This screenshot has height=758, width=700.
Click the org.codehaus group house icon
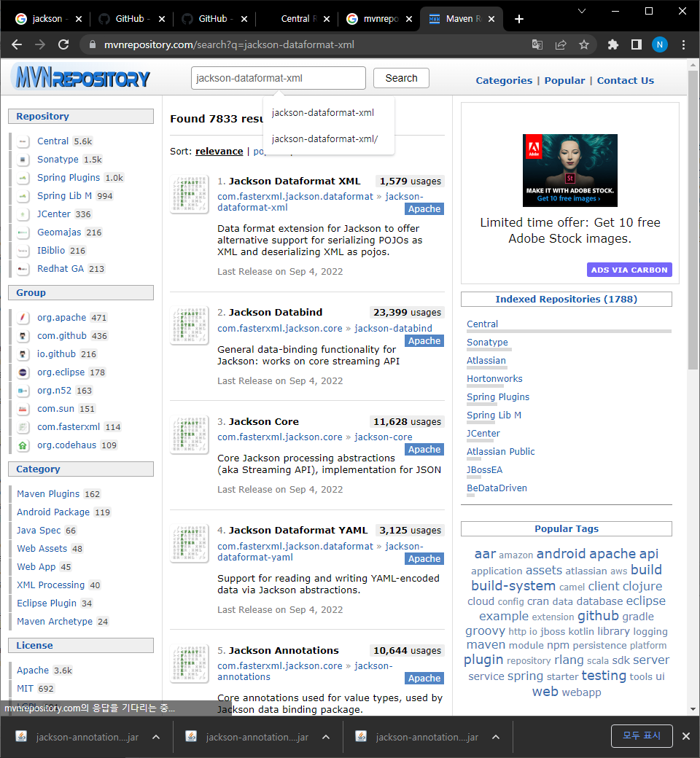(23, 445)
